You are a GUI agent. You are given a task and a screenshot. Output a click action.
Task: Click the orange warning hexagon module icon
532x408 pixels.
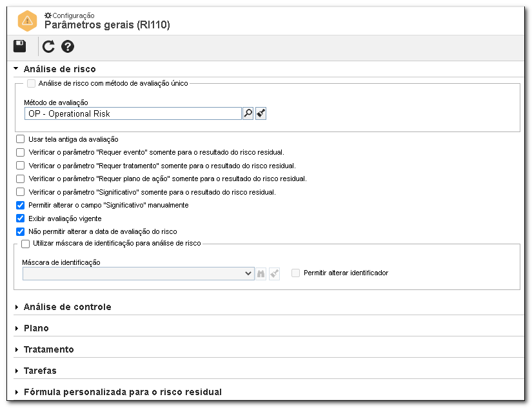click(27, 21)
